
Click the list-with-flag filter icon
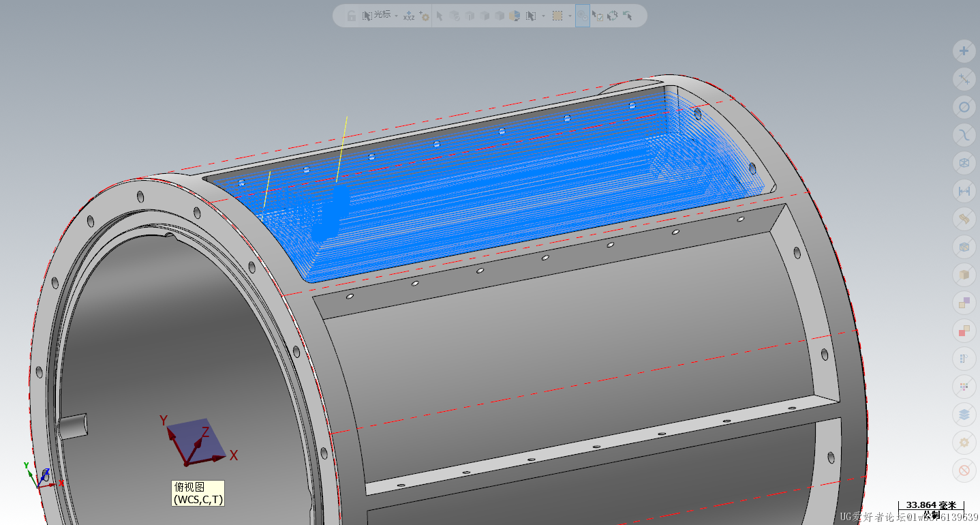pyautogui.click(x=964, y=359)
